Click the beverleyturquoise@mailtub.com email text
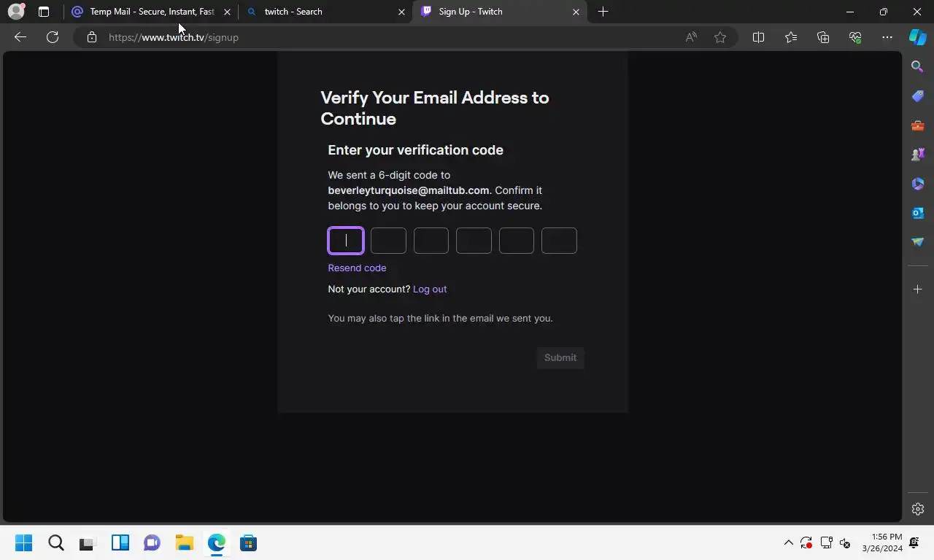Screen dimensions: 934x560 pos(409,190)
